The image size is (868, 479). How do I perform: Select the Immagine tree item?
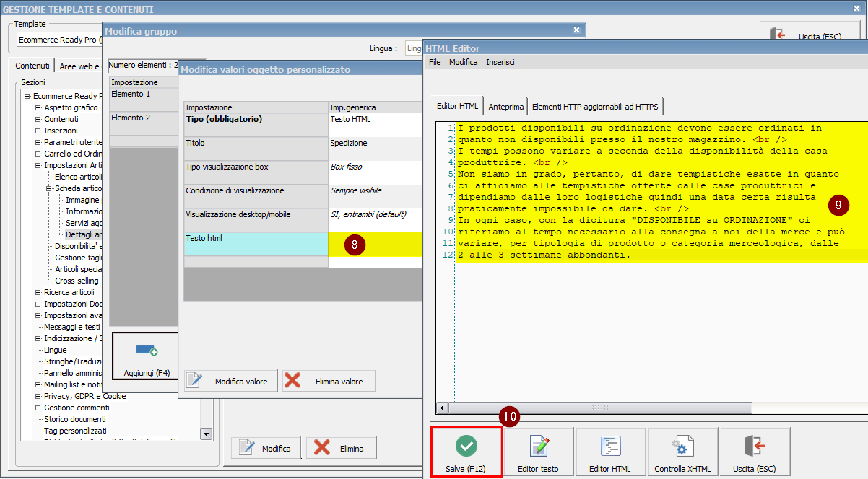[84, 200]
